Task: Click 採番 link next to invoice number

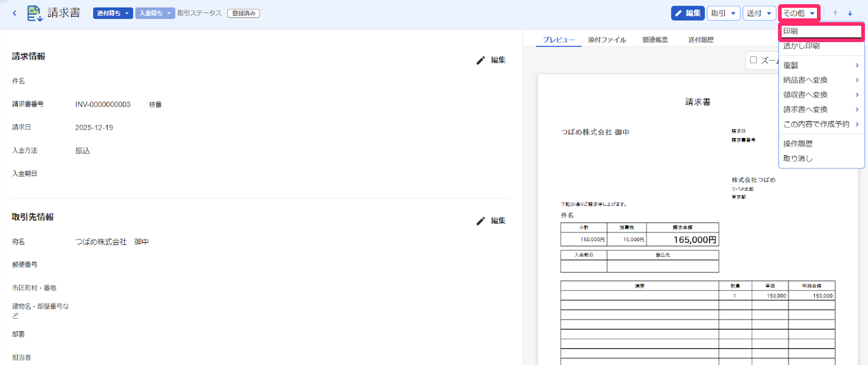Action: pos(155,104)
